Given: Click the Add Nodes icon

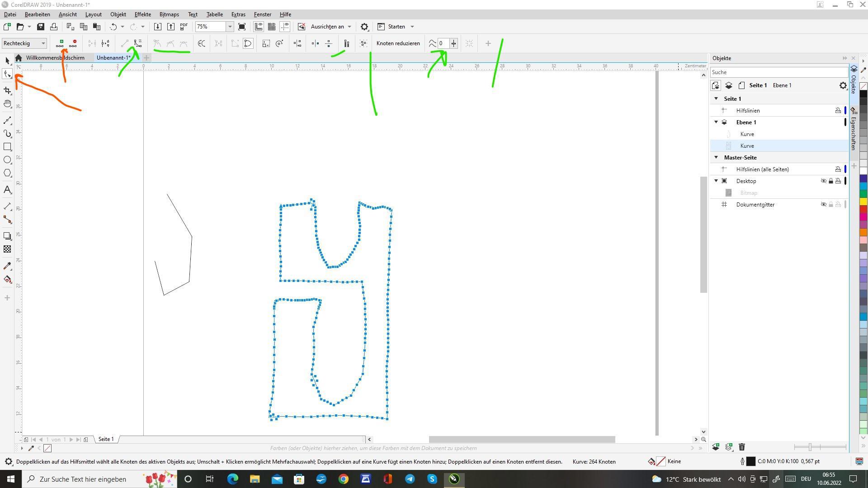Looking at the screenshot, I should 60,43.
